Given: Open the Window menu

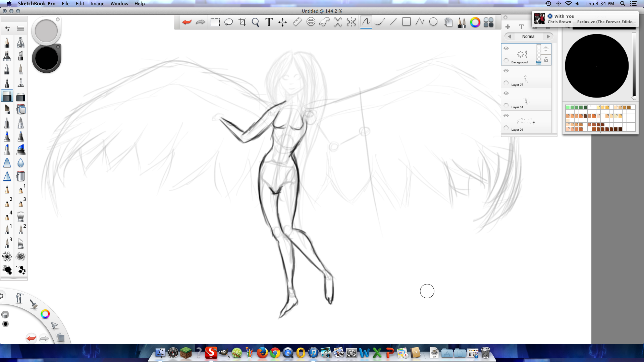Looking at the screenshot, I should [x=119, y=4].
